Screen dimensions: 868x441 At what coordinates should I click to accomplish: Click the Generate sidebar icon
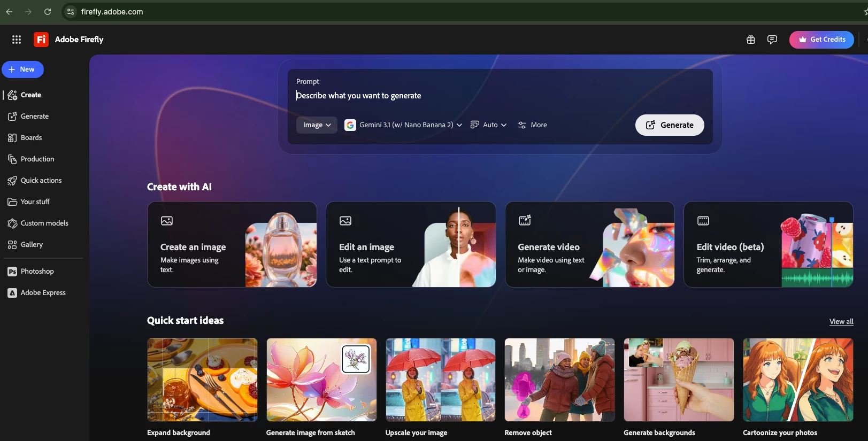tap(12, 117)
